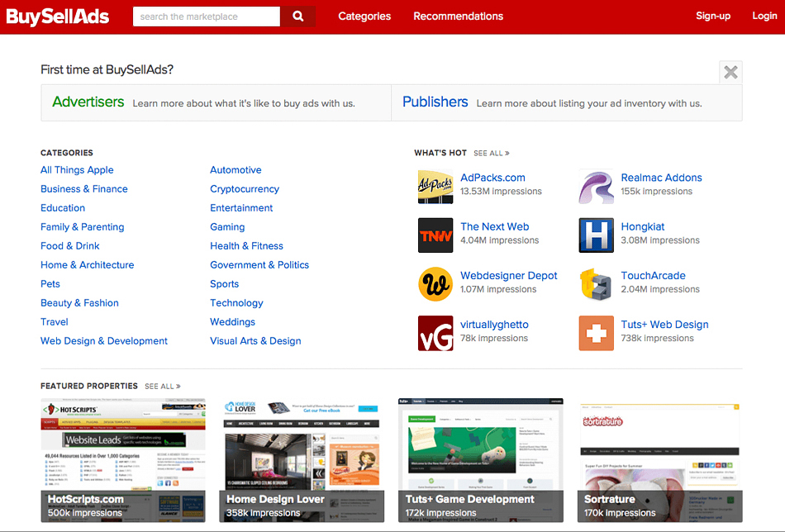Open the AdPacks.com logo icon
Viewport: 785px width, 532px height.
435,187
